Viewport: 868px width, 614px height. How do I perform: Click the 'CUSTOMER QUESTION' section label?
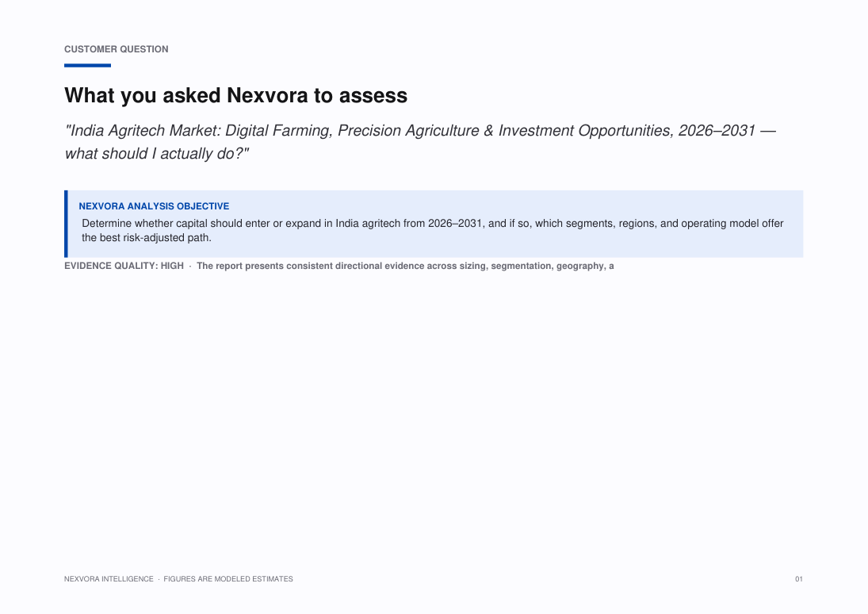[117, 49]
